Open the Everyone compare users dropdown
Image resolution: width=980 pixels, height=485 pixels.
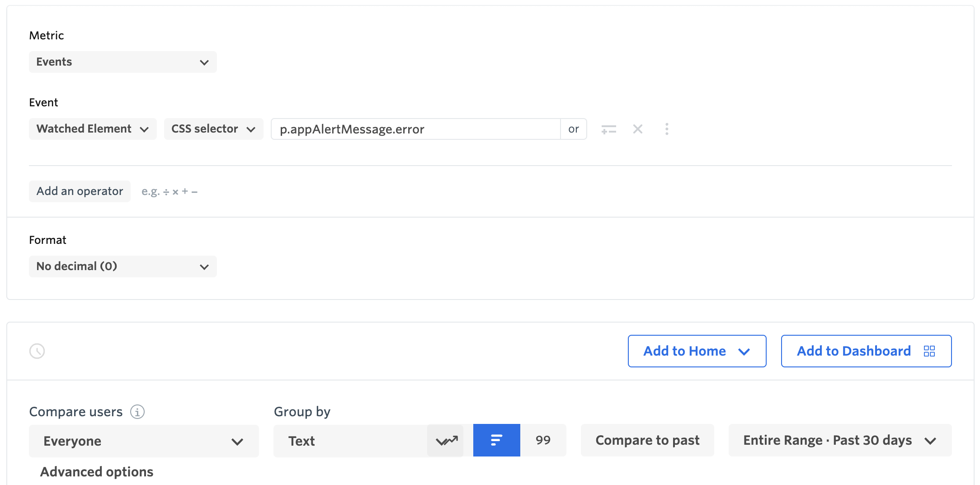pos(144,441)
